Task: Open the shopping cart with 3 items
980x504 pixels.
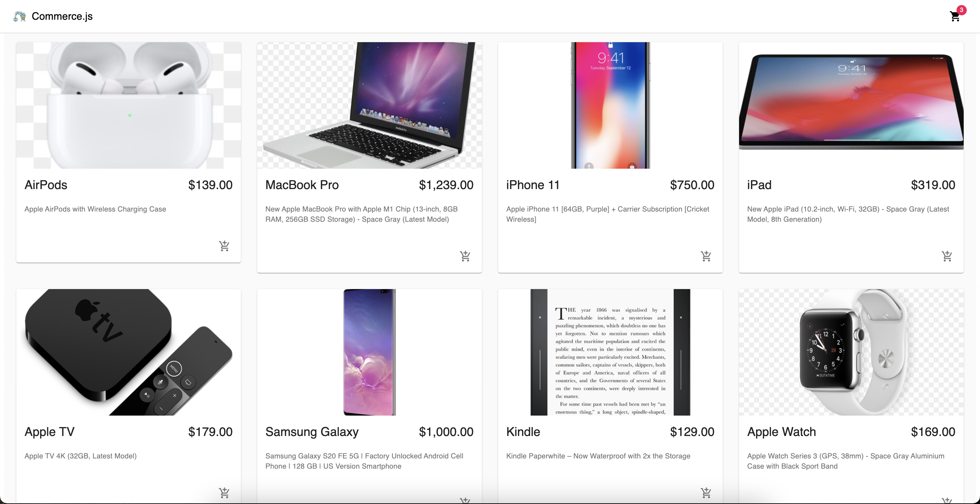Action: click(x=955, y=16)
